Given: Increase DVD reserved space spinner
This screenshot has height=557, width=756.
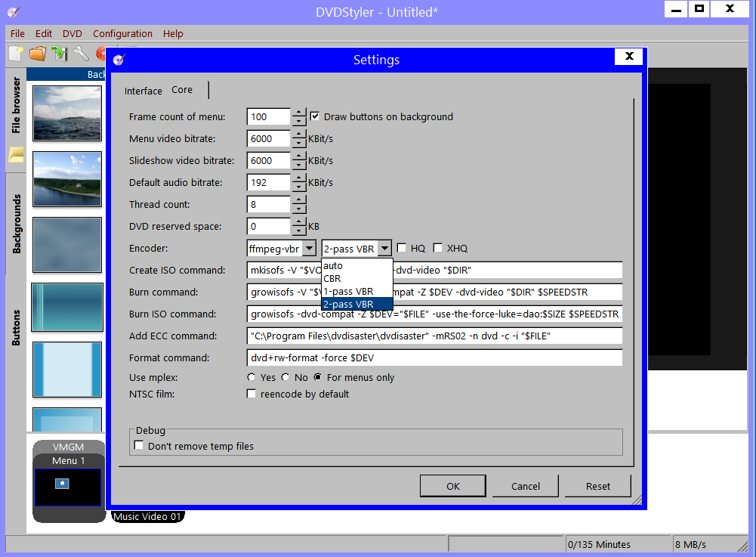Looking at the screenshot, I should pyautogui.click(x=299, y=222).
